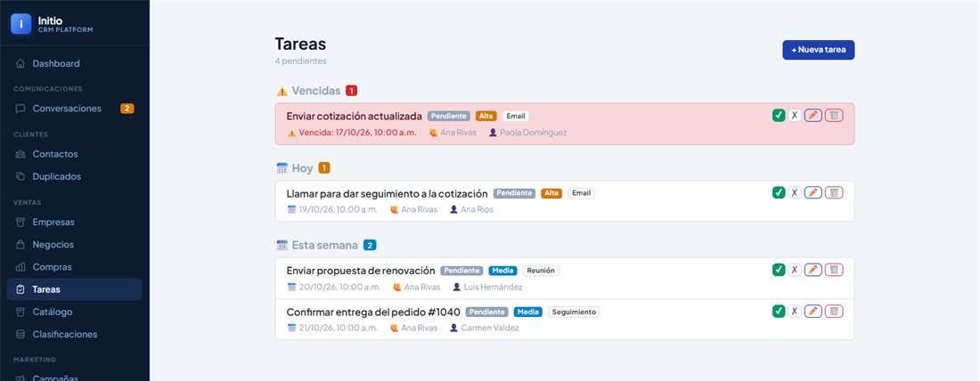Viewport: 980px width, 381px height.
Task: Click the Tareas clipboard icon
Action: pyautogui.click(x=20, y=289)
